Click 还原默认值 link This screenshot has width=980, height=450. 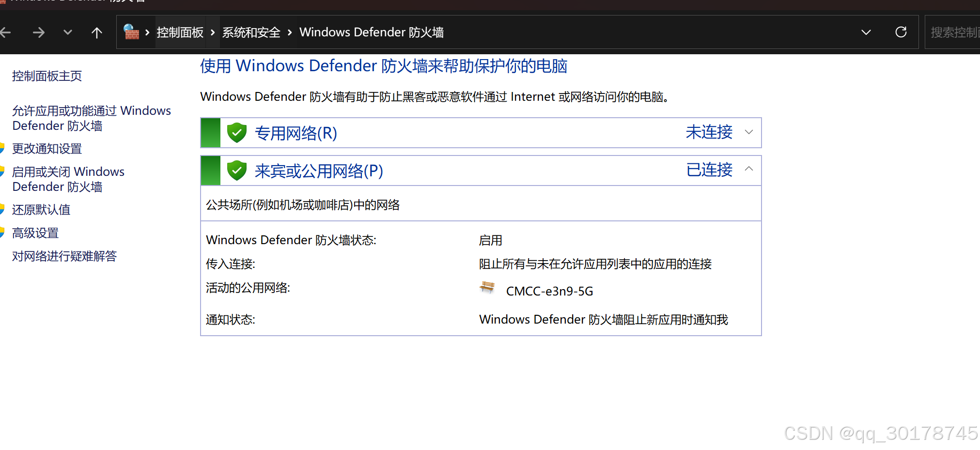tap(41, 210)
